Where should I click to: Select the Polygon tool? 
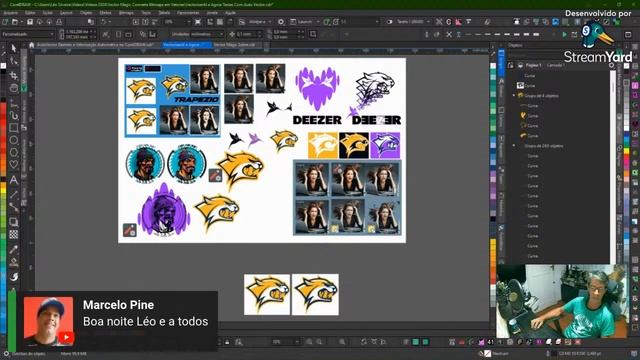click(x=13, y=152)
